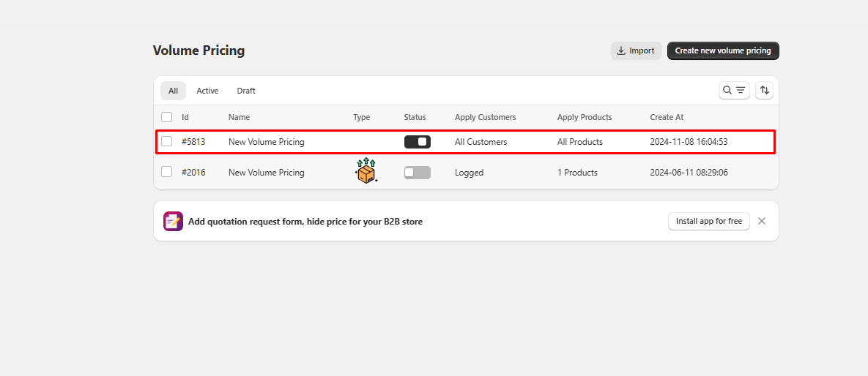Enable the status toggle for #2016
Image resolution: width=868 pixels, height=376 pixels.
(x=417, y=173)
